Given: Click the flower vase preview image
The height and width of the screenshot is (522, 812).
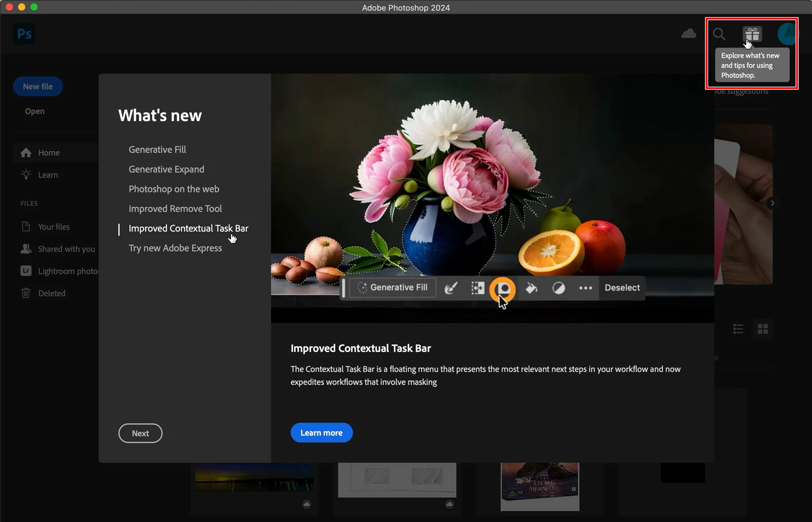Looking at the screenshot, I should pyautogui.click(x=492, y=198).
